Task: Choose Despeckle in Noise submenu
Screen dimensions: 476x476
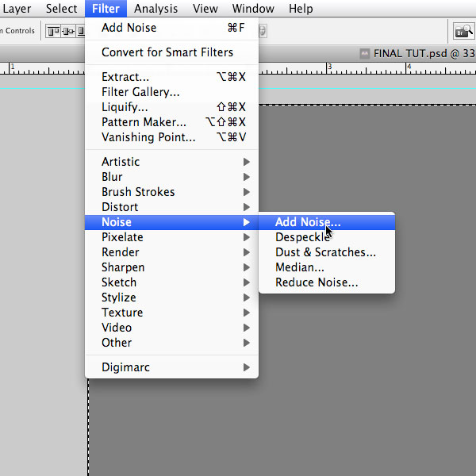Action: [x=327, y=237]
